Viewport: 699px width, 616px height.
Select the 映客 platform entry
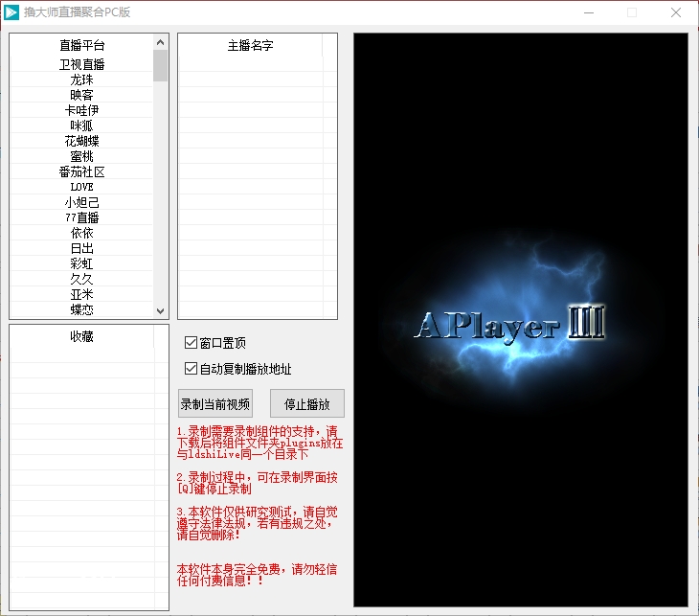click(81, 95)
